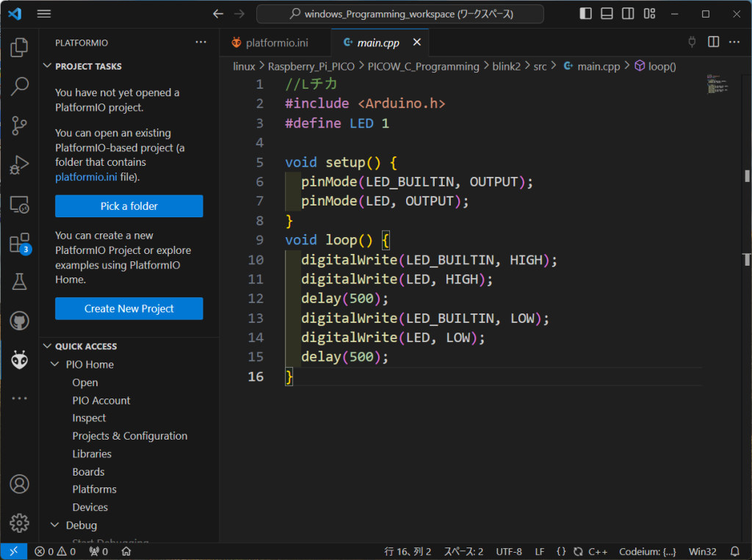Show errors and warnings count in status bar
The width and height of the screenshot is (752, 560).
pos(55,551)
